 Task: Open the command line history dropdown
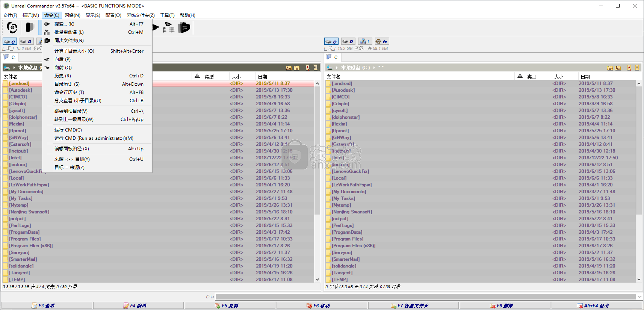coord(639,296)
